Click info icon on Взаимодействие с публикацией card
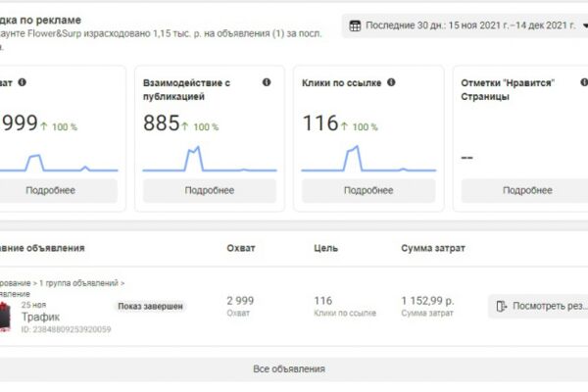 coord(267,82)
